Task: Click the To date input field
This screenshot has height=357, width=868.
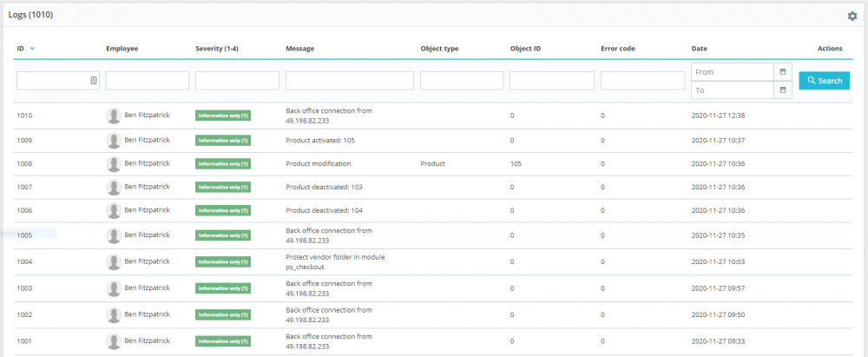Action: 733,89
